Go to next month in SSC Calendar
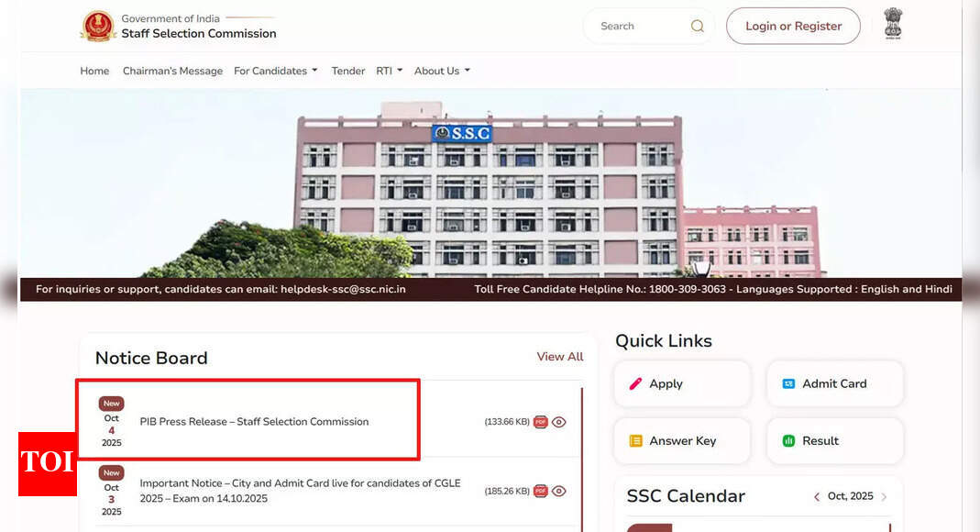Viewport: 980px width, 532px height. coord(884,497)
